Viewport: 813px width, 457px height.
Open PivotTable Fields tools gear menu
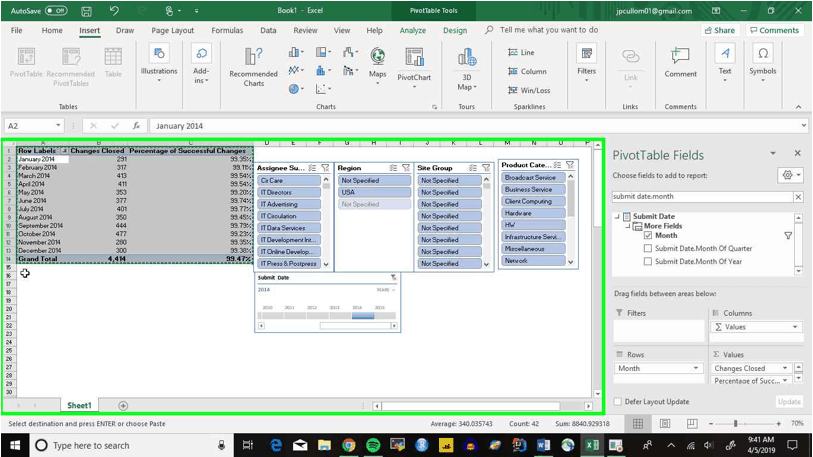(790, 175)
